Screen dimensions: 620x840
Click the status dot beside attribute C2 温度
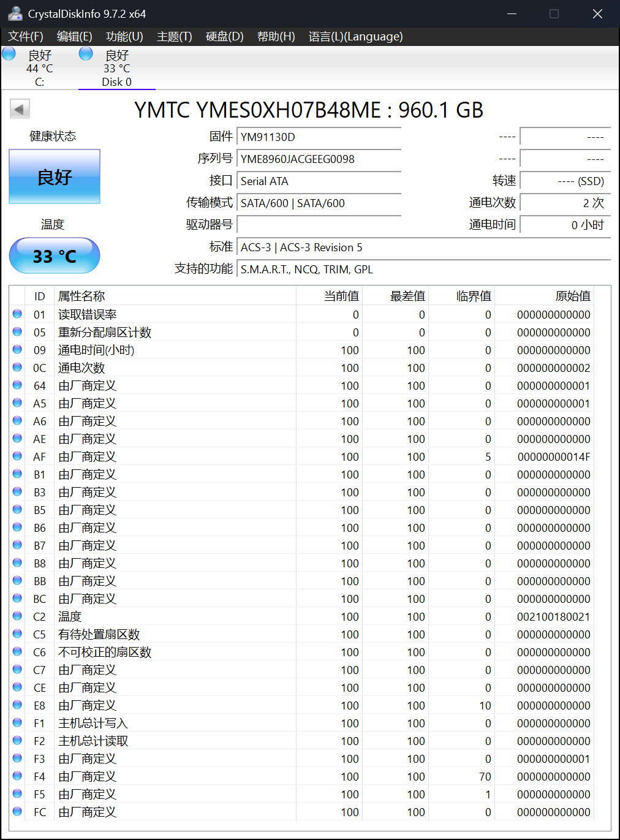17,616
